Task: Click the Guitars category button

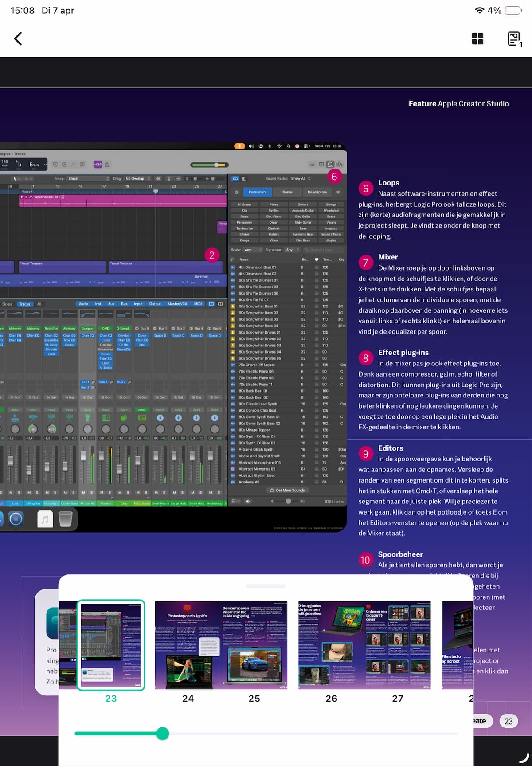Action: pyautogui.click(x=303, y=204)
